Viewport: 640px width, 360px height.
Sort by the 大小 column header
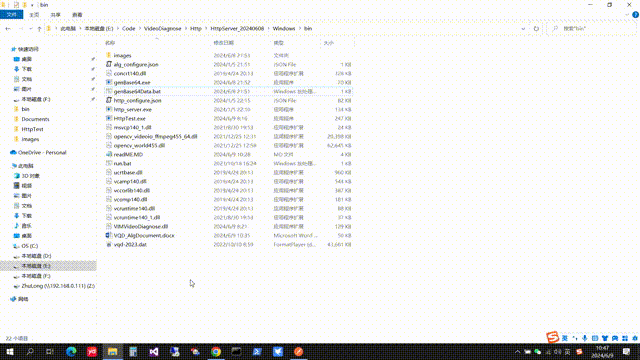pos(329,43)
